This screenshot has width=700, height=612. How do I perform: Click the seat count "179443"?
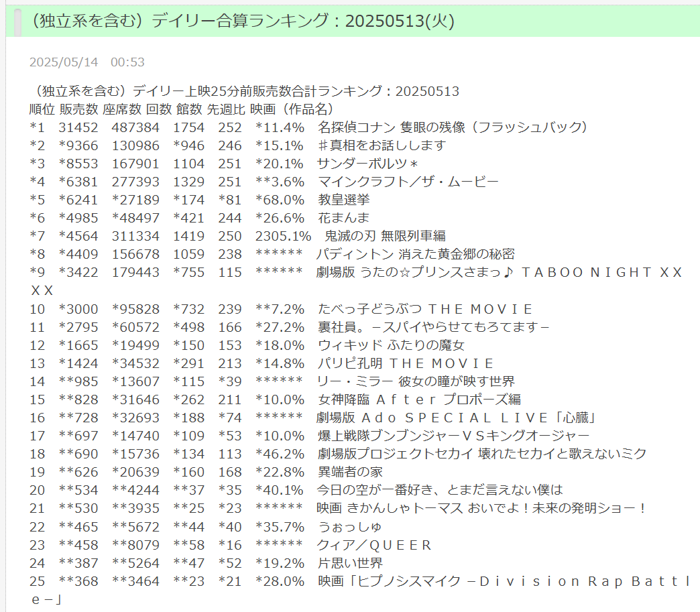point(135,272)
